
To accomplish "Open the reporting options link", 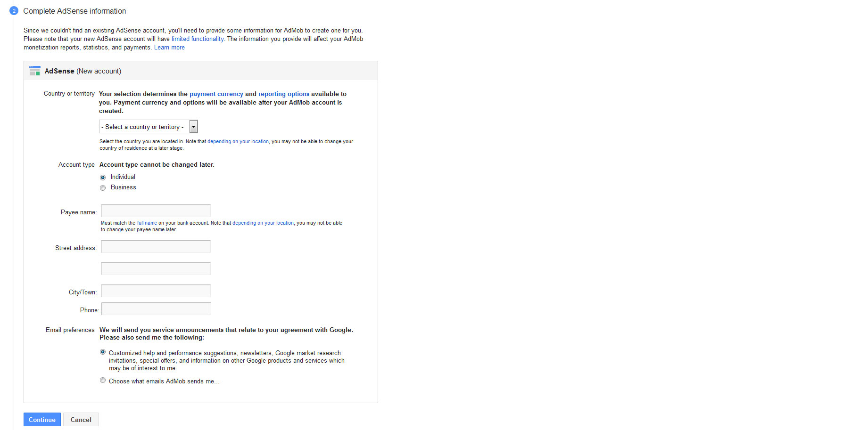I will click(284, 94).
